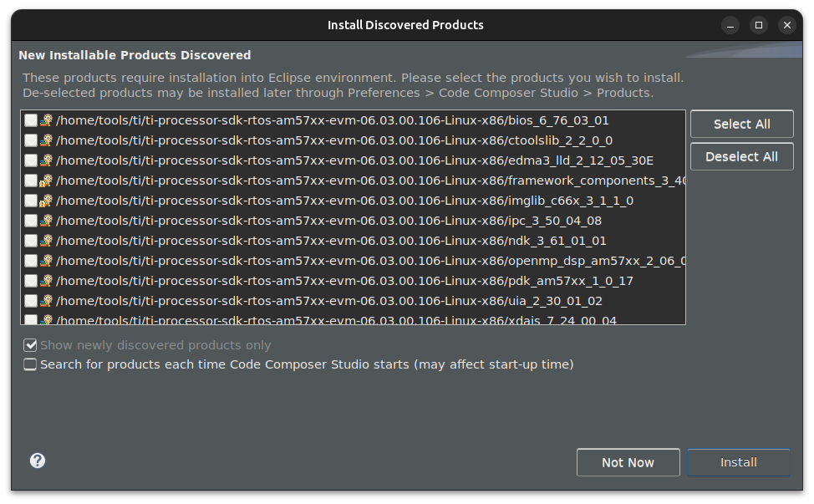Click the product icon beside ipc_3_50_04_08
Viewport: 814px width, 504px height.
pos(47,221)
